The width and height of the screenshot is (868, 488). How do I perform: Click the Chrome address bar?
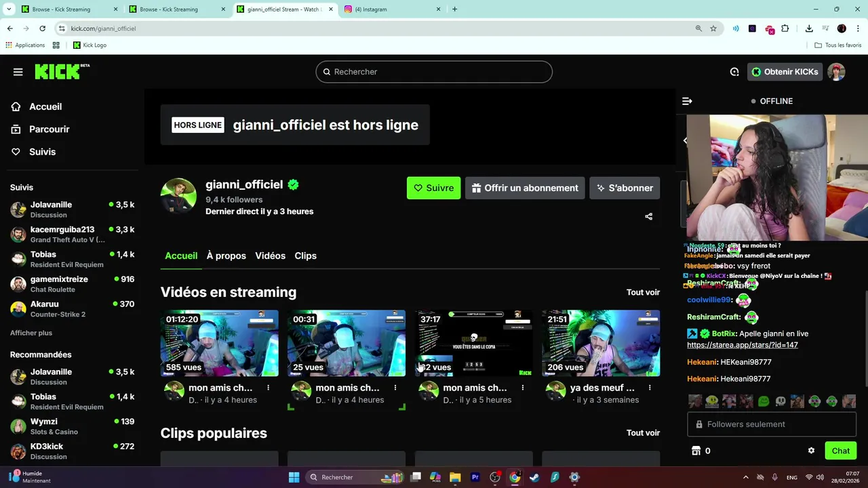380,28
